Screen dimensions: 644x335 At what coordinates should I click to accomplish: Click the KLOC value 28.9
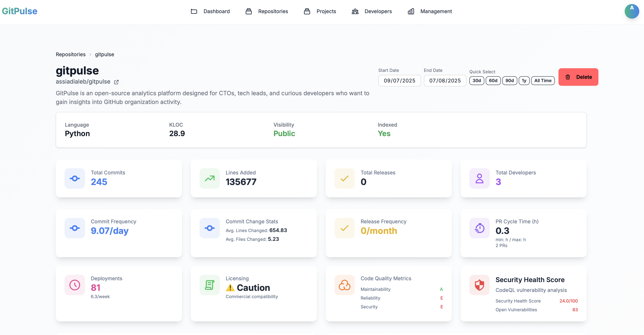click(x=177, y=134)
